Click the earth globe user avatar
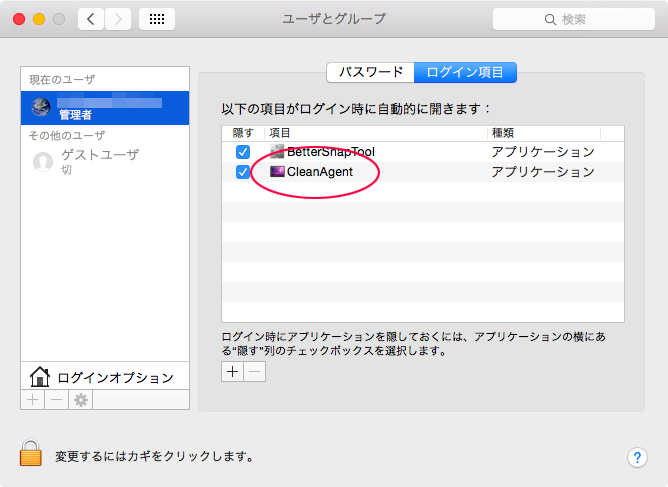This screenshot has width=668, height=487. 41,107
